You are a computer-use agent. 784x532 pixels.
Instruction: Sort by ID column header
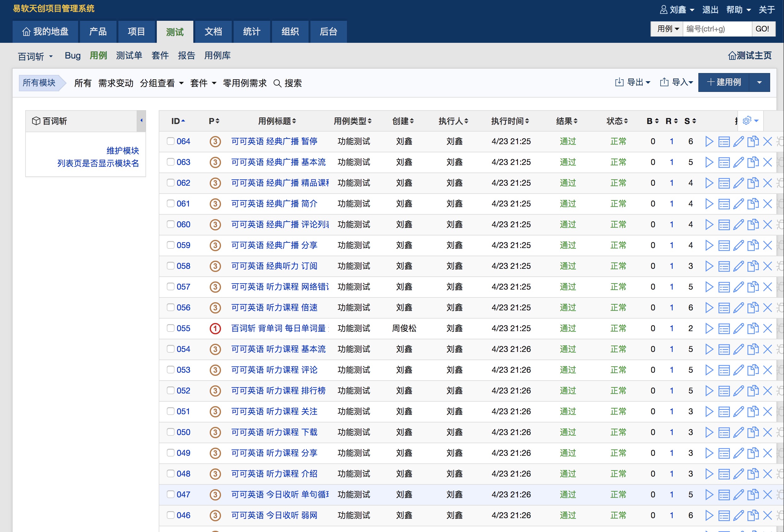tap(178, 121)
